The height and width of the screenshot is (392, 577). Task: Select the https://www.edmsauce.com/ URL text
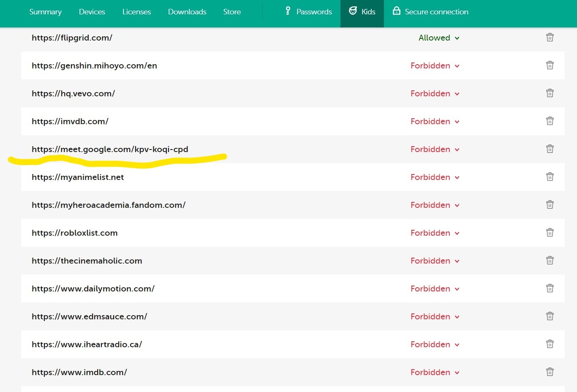(x=90, y=316)
